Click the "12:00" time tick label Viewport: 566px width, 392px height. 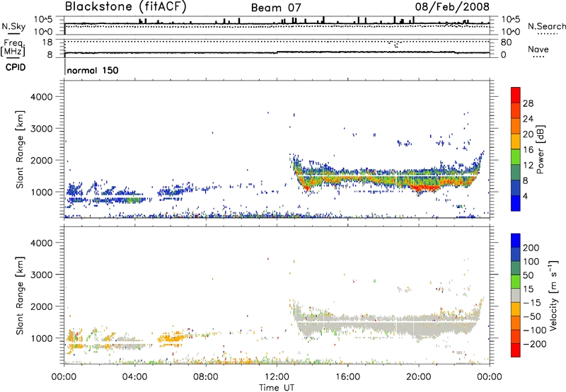click(277, 377)
